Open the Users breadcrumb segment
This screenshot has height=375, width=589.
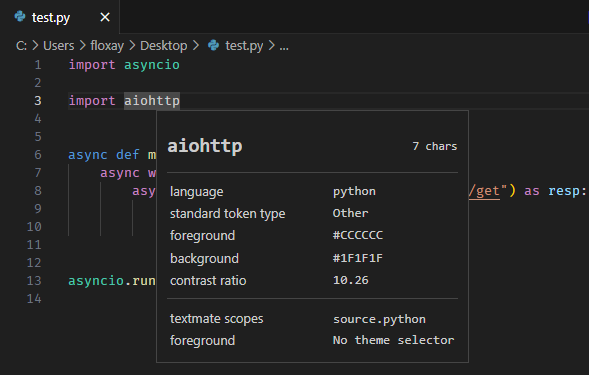point(59,46)
